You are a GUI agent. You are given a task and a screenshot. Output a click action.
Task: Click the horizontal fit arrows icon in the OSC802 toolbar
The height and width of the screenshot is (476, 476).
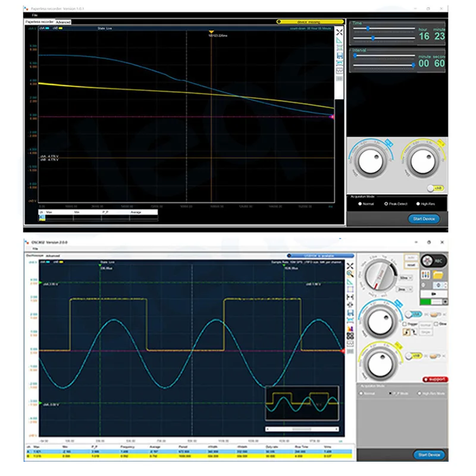coord(350,297)
